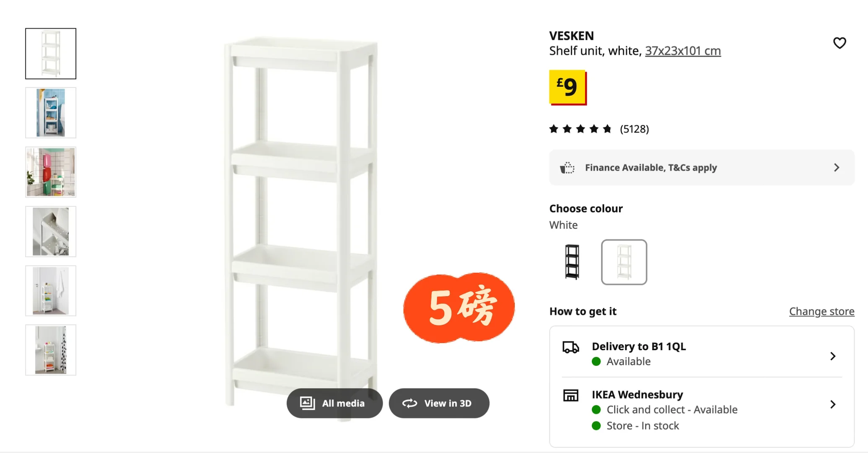
Task: Open the (5128) reviews count
Action: (634, 129)
